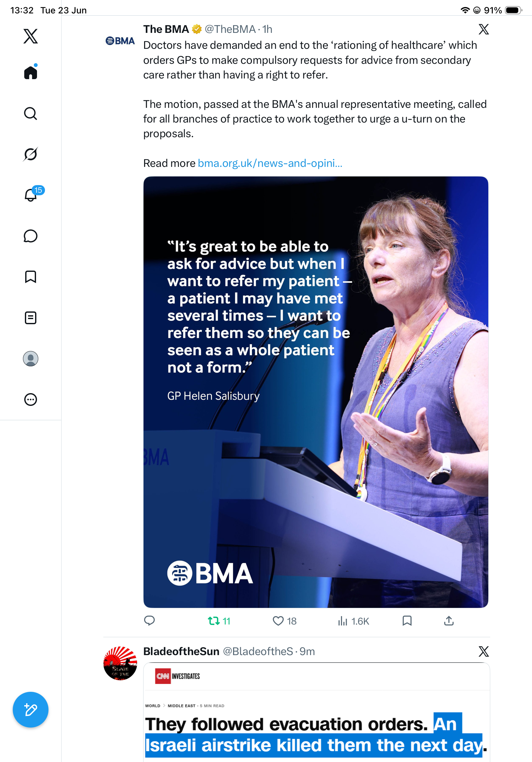532x762 pixels.
Task: Reply to the BMA post
Action: point(150,621)
